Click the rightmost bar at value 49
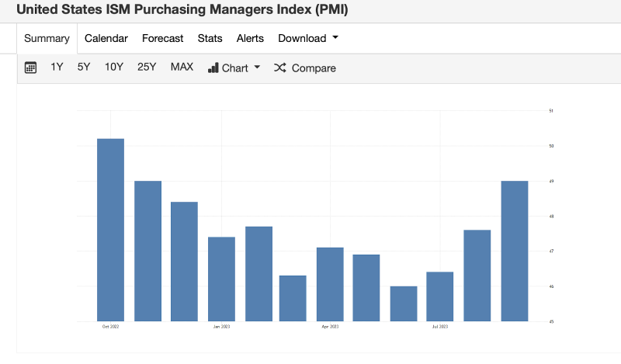 (x=515, y=251)
